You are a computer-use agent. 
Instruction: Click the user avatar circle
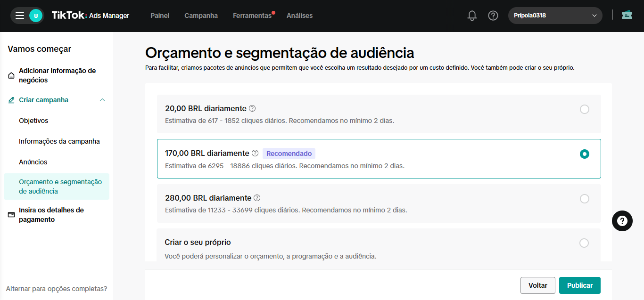point(33,15)
